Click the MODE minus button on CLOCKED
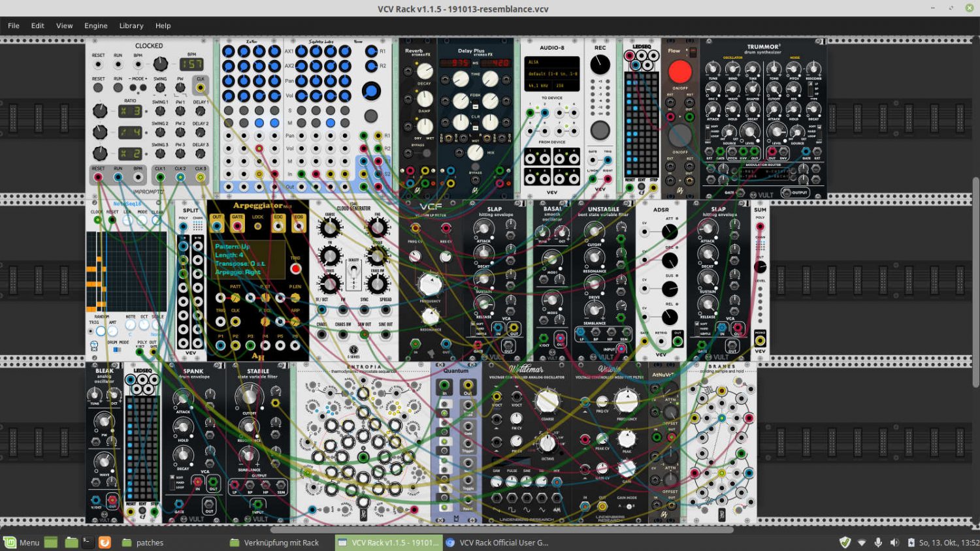 pyautogui.click(x=133, y=87)
